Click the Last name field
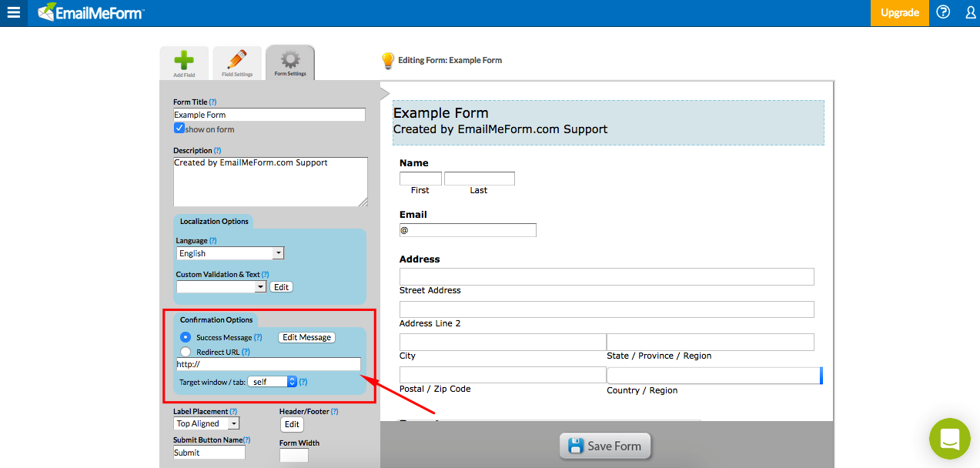This screenshot has height=468, width=980. pos(480,179)
